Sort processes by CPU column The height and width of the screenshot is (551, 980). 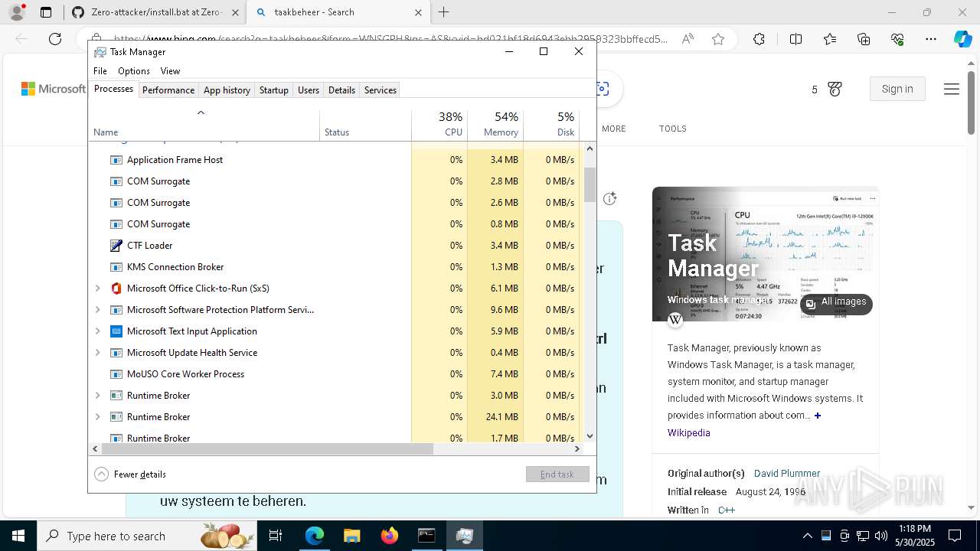[x=439, y=125]
